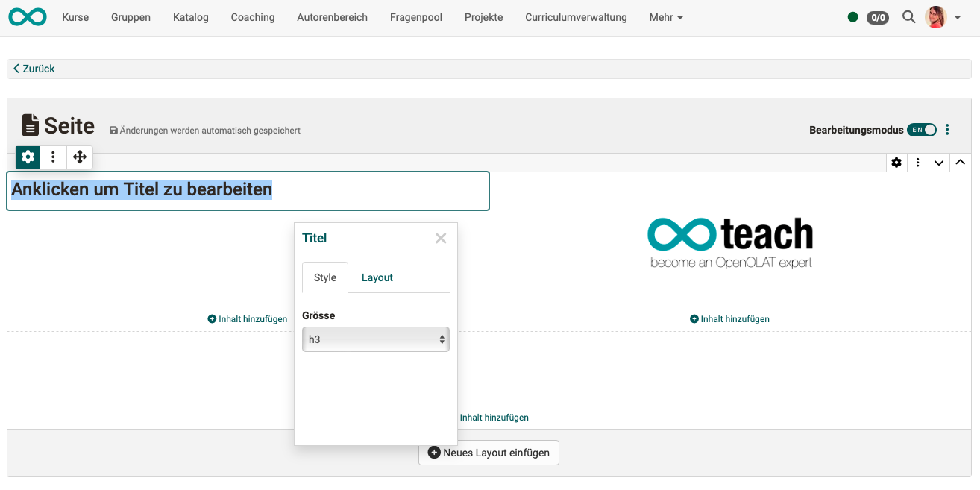Click the green online status indicator
980x490 pixels.
point(853,17)
